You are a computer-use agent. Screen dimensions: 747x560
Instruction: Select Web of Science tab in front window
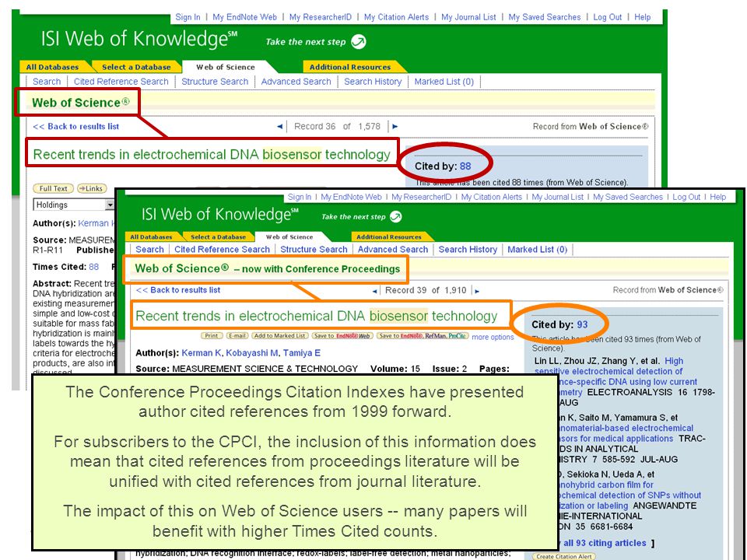tap(289, 236)
